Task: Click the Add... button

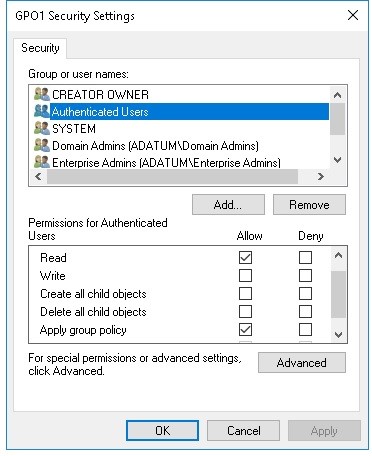Action: click(228, 205)
